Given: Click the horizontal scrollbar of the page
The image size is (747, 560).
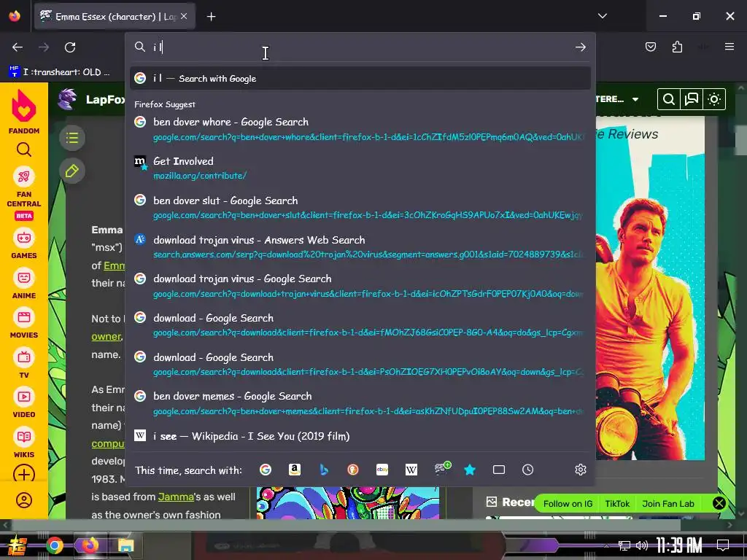Looking at the screenshot, I should 345,525.
